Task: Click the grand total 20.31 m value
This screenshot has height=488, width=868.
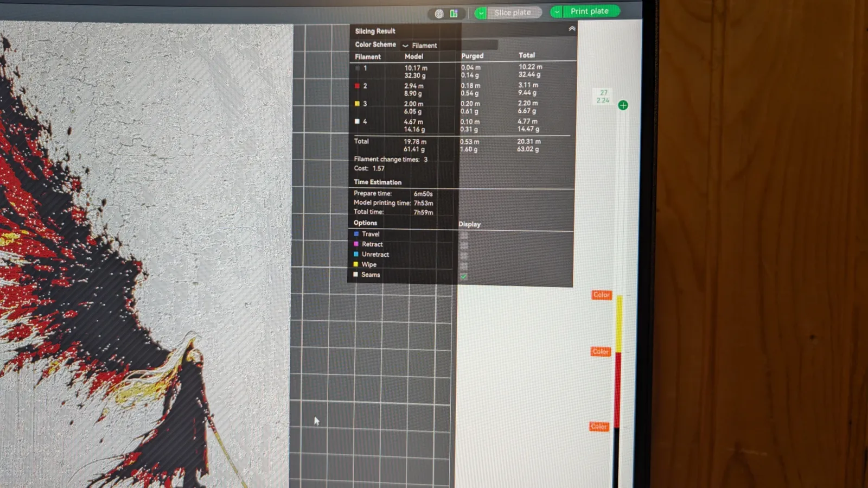Action: pyautogui.click(x=528, y=141)
